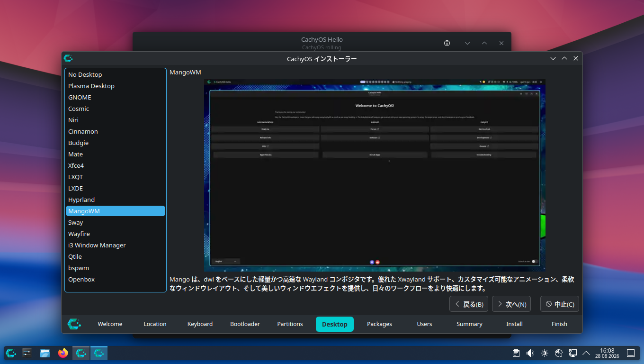Select the "Budgie" entry
The width and height of the screenshot is (644, 364).
coord(116,143)
